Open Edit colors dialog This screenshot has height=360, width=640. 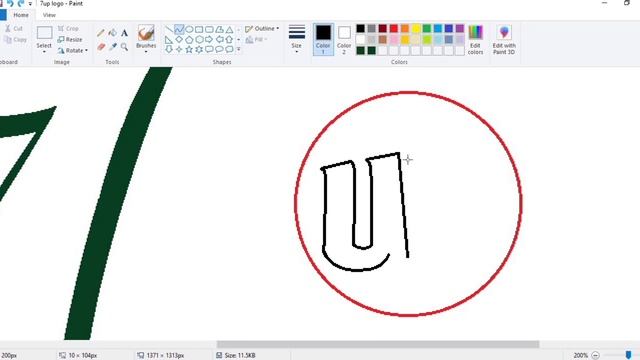[476, 40]
